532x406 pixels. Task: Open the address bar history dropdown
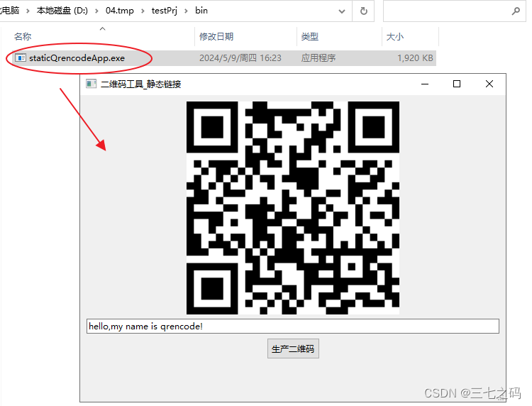[342, 11]
